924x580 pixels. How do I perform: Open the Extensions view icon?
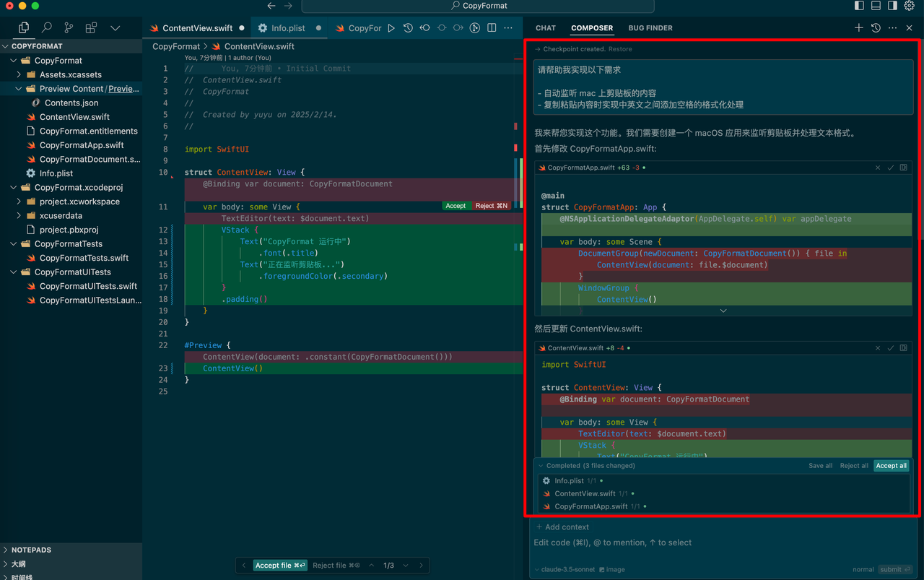91,27
